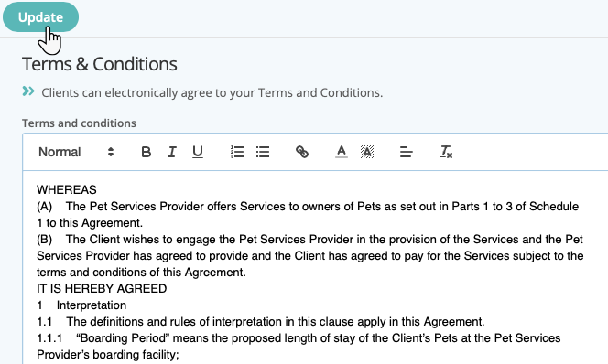Place cursor on the WHEREAS line
Viewport: 608px width, 364px height.
click(67, 189)
